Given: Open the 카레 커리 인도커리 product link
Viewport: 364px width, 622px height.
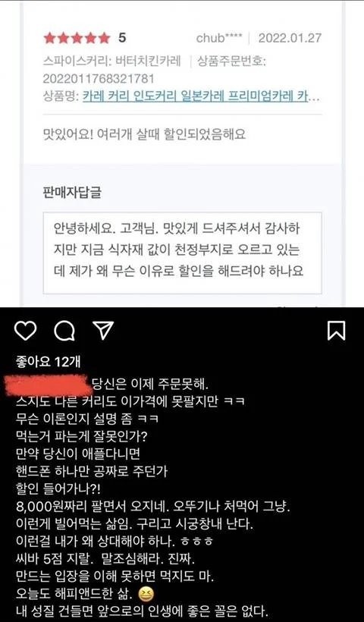Looking at the screenshot, I should coord(201,96).
